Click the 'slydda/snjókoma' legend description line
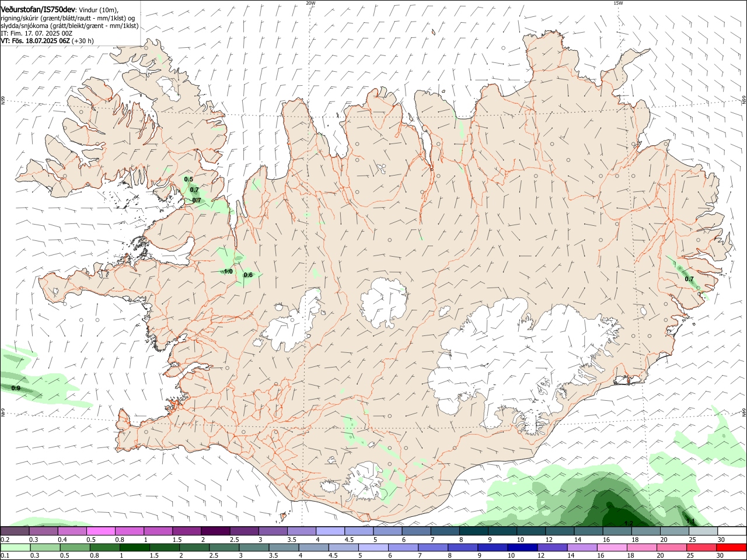 (69, 26)
